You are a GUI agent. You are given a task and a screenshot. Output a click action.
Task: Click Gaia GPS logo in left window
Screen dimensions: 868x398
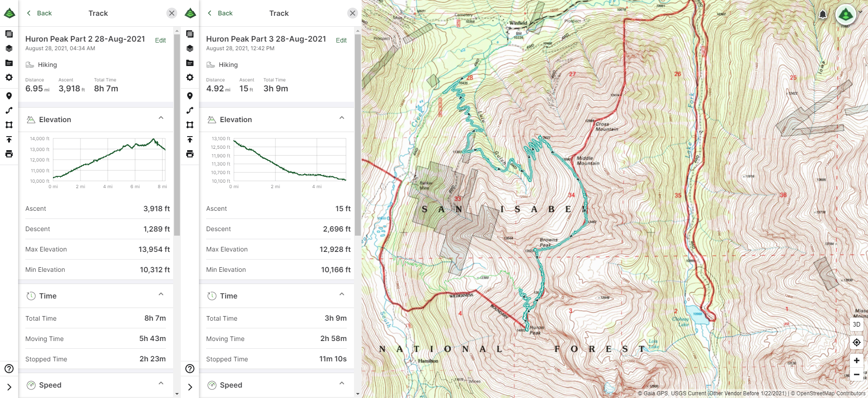pos(9,13)
